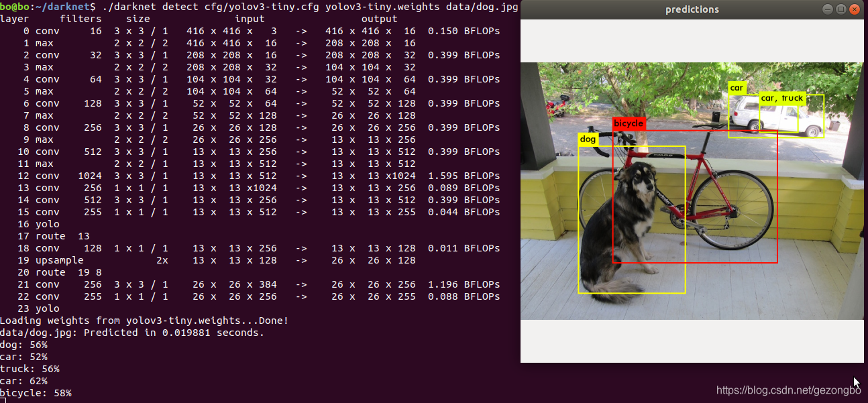
Task: Click 'Loading weights from yolov3-tiny.weights...Done!' line
Action: click(144, 321)
